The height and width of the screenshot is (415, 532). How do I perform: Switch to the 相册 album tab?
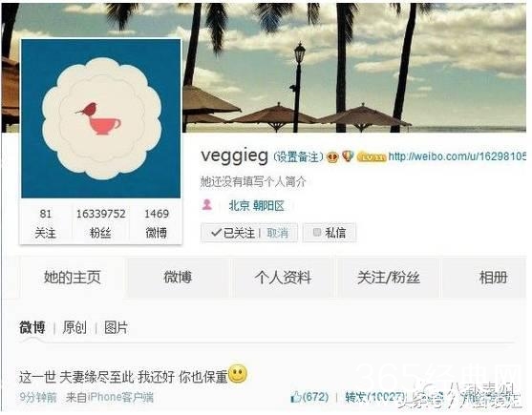[x=493, y=277]
